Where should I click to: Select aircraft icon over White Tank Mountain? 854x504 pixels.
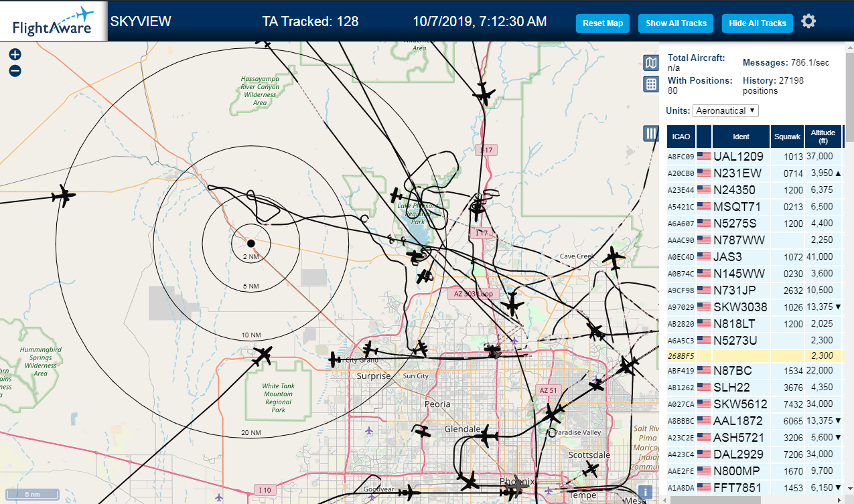[263, 355]
